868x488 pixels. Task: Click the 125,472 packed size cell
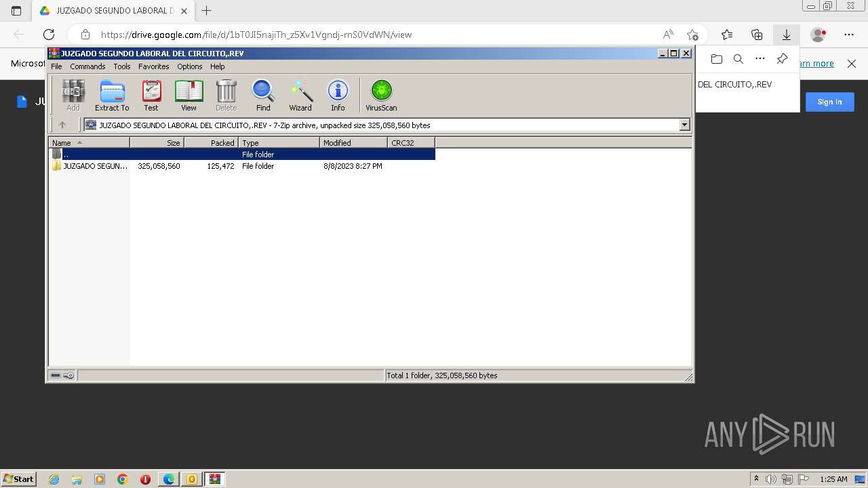pyautogui.click(x=220, y=166)
